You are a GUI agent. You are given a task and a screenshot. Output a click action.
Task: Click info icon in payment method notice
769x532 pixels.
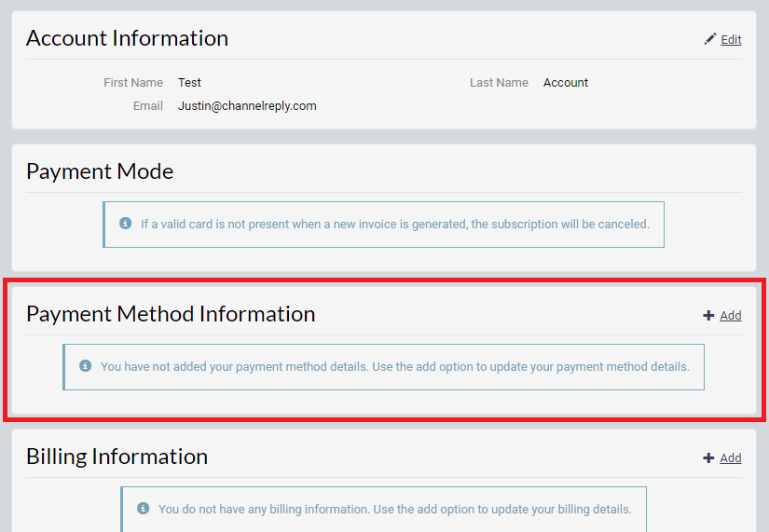point(86,366)
